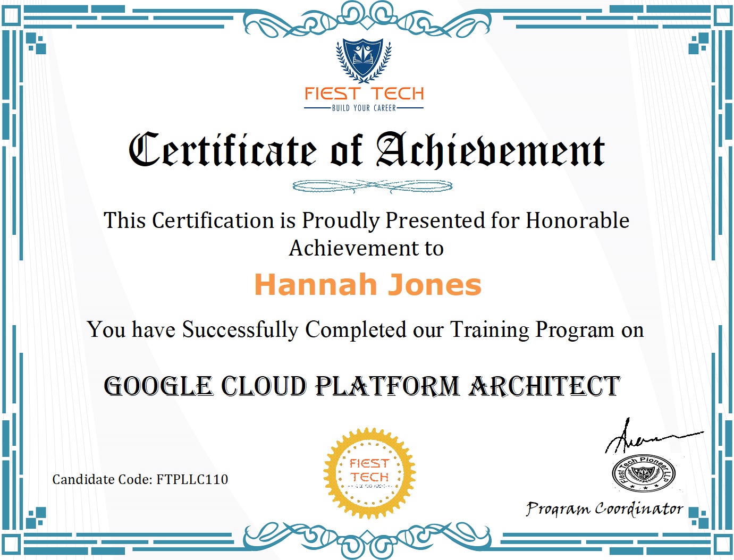The width and height of the screenshot is (734, 560).
Task: Select the recipient name 'Hannah Jones'
Action: click(368, 285)
